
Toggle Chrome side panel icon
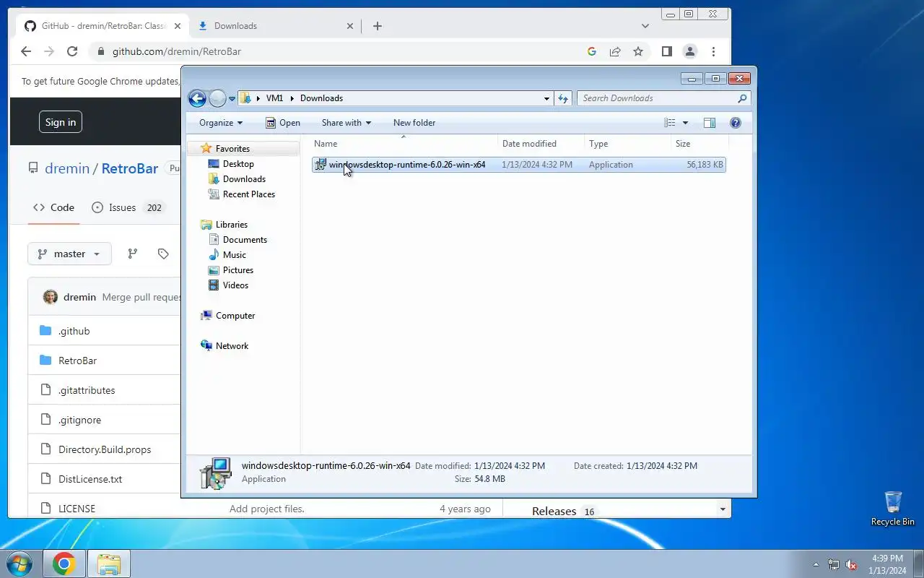tap(667, 51)
